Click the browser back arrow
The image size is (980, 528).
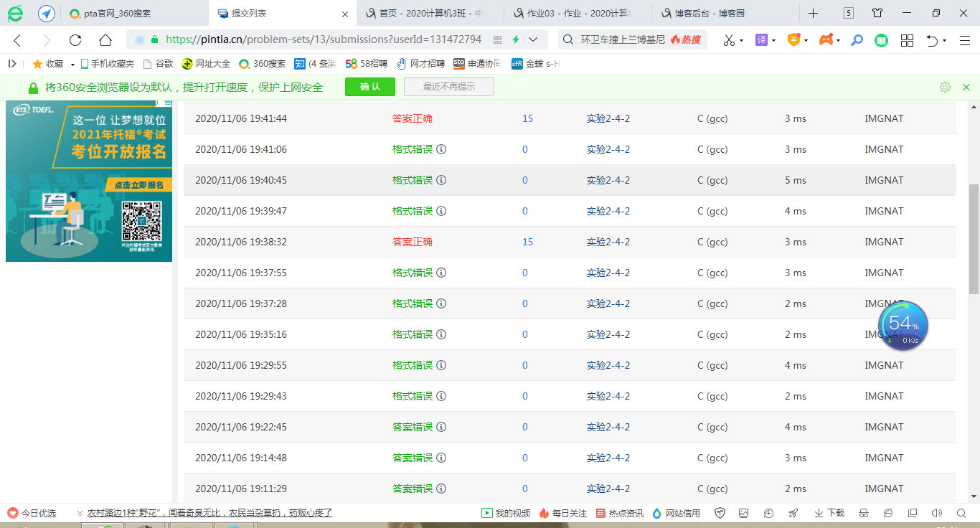[17, 40]
